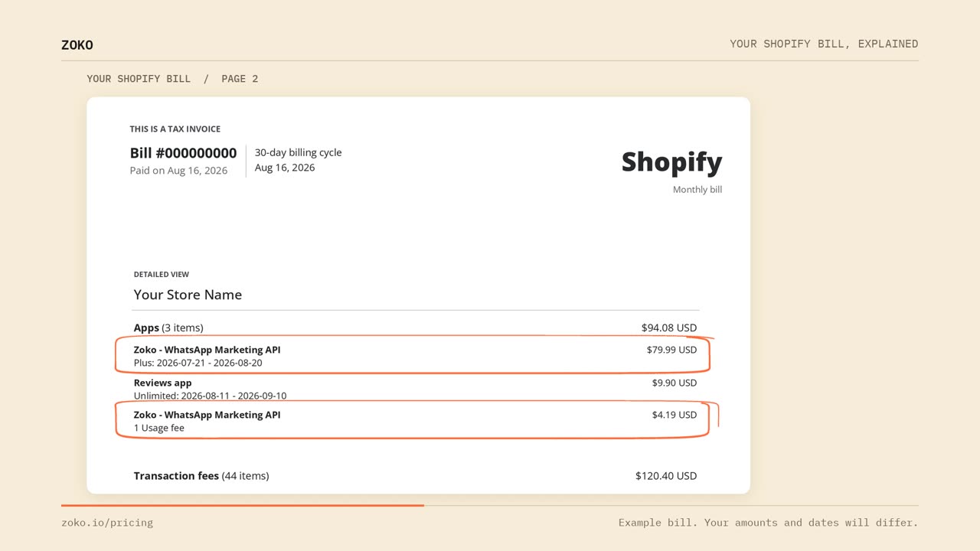Select the "Monthly bill" caption
Viewport: 980px width, 551px height.
tap(697, 190)
